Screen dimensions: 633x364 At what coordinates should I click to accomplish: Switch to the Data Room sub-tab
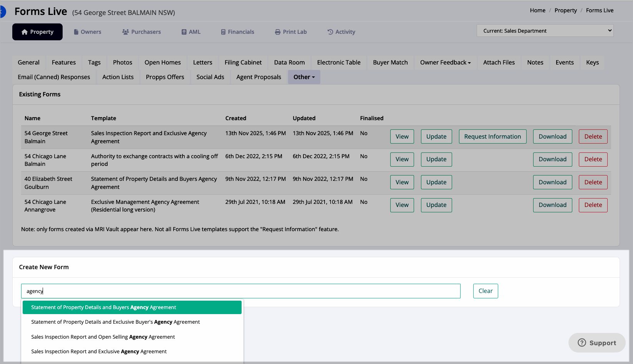pyautogui.click(x=289, y=63)
